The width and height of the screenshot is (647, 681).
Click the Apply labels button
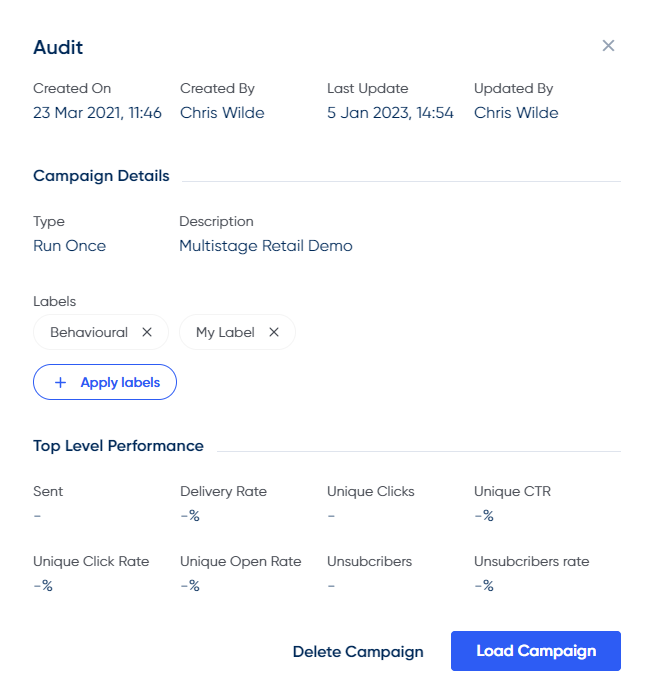(105, 382)
